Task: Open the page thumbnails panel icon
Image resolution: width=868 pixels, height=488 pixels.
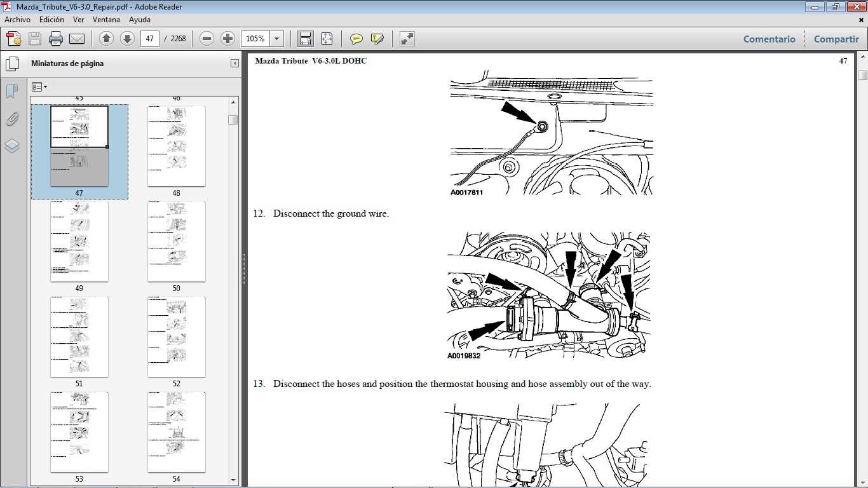Action: [12, 64]
